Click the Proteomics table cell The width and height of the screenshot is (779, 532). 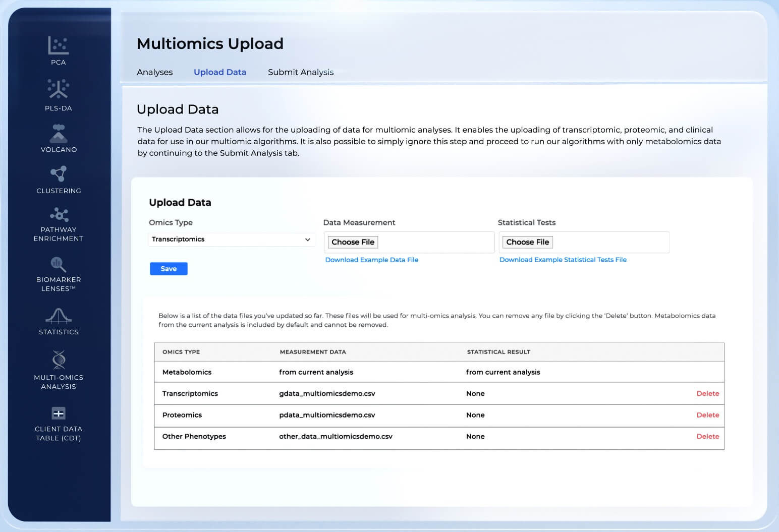click(182, 415)
